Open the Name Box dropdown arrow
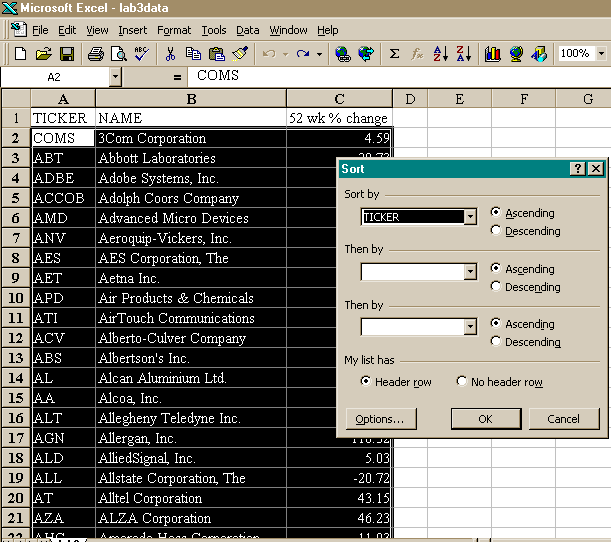Screen dimensions: 611x542 115,76
